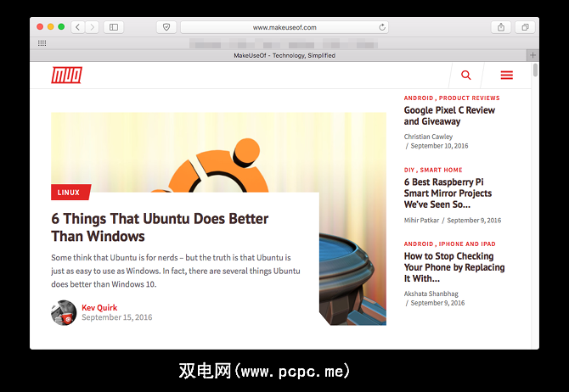569x392 pixels.
Task: Minimize the Safari window with yellow button
Action: 51,27
